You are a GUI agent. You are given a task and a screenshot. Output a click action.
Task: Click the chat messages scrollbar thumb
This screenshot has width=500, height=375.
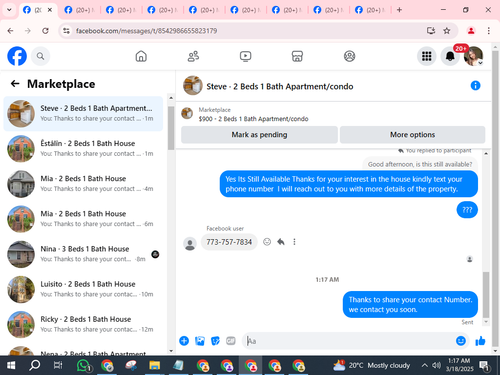tap(486, 295)
